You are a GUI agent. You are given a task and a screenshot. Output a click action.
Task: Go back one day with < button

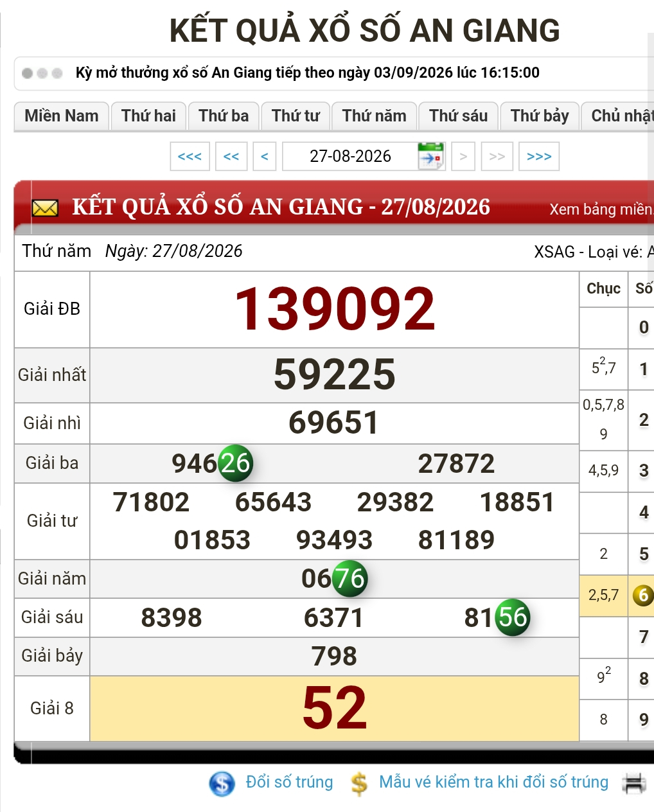(x=264, y=156)
